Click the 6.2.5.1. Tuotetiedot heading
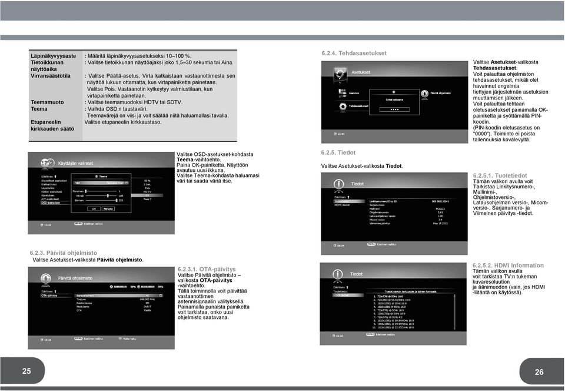Screen dimensions: 565x392 [500, 175]
